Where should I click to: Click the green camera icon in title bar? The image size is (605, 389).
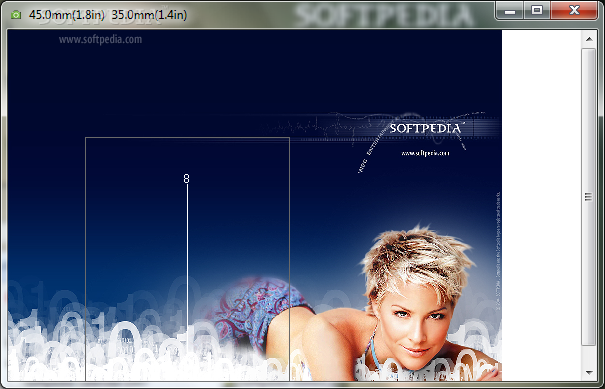[x=16, y=15]
